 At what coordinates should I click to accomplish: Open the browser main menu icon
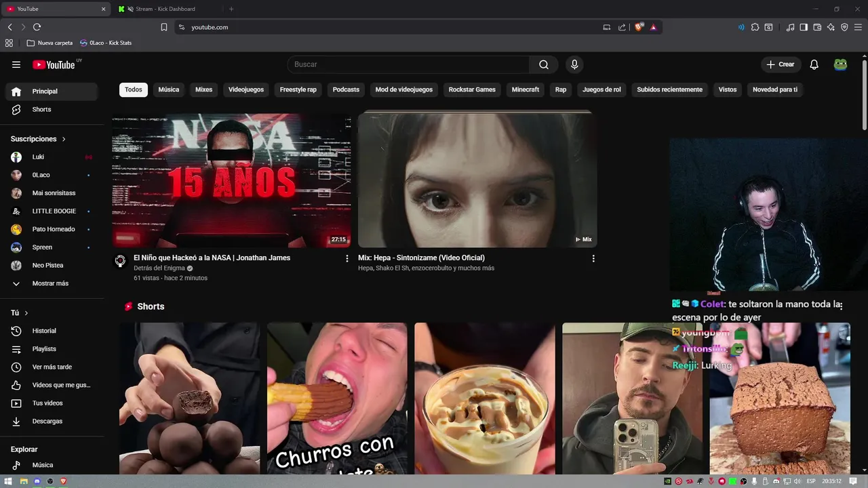[x=859, y=27]
